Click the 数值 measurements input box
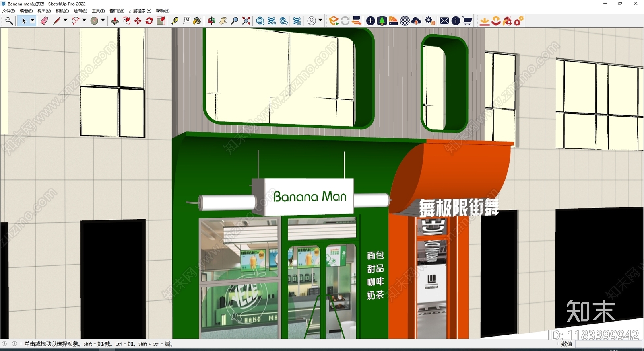644x351 pixels. coord(609,344)
